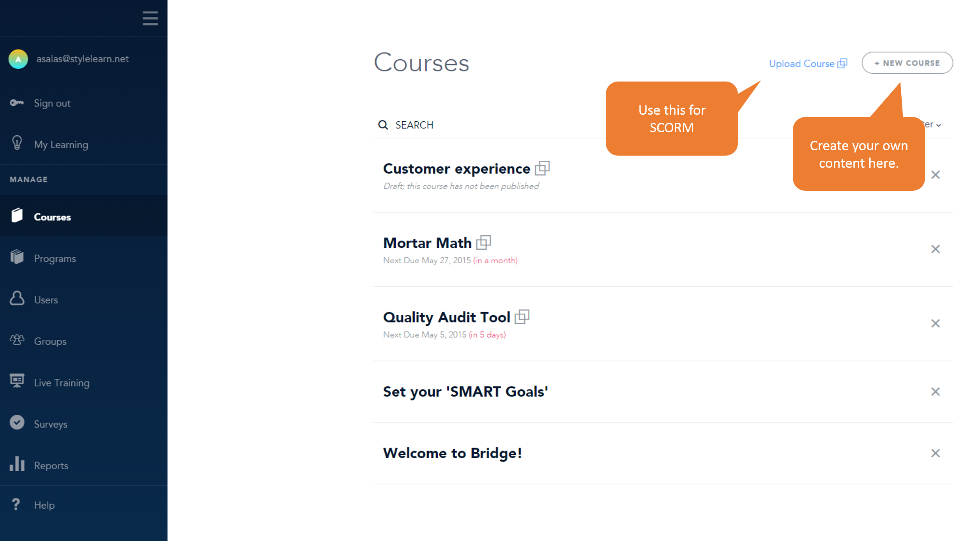The height and width of the screenshot is (541, 980).
Task: Open the Reports bar chart icon
Action: [x=17, y=464]
